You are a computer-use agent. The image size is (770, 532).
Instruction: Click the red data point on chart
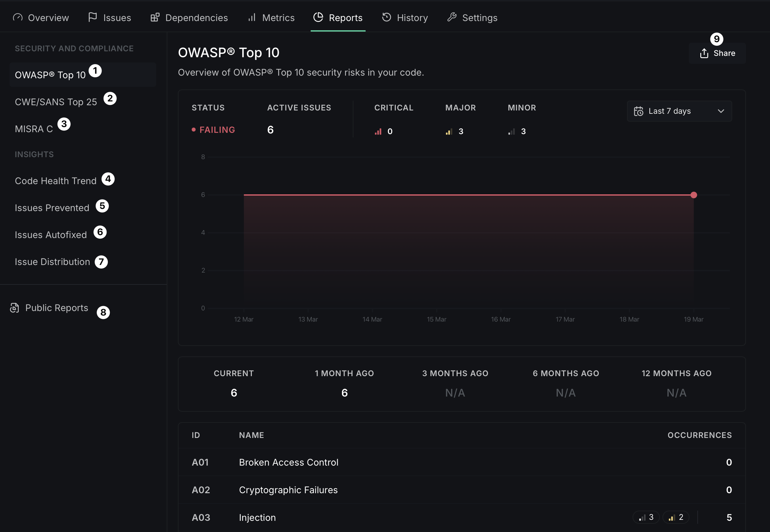coord(694,195)
